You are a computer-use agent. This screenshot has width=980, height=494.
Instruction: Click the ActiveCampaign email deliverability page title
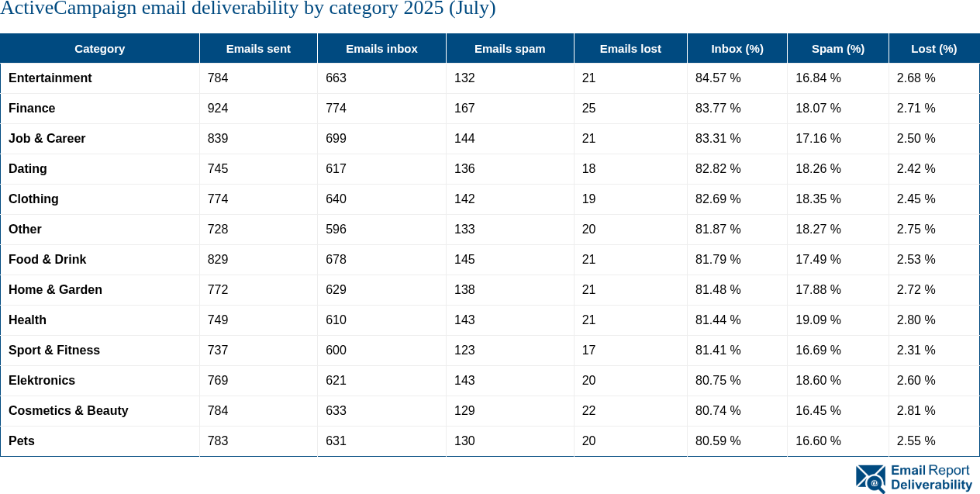click(248, 9)
